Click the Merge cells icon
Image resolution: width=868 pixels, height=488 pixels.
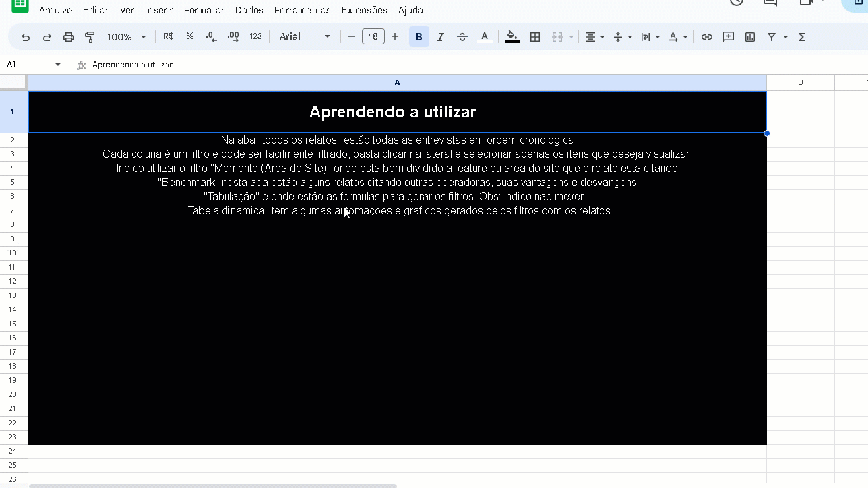[x=557, y=37]
